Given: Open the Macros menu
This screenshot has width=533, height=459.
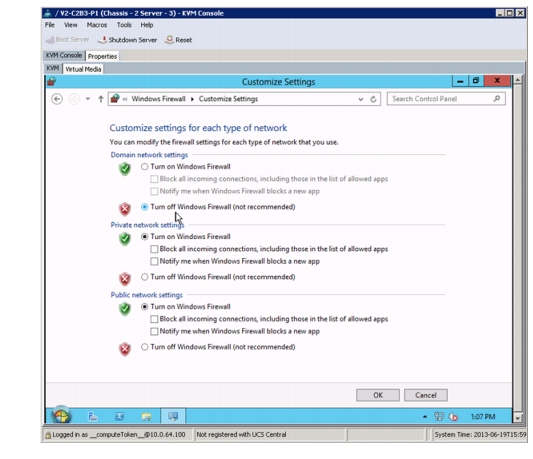Looking at the screenshot, I should pos(97,25).
